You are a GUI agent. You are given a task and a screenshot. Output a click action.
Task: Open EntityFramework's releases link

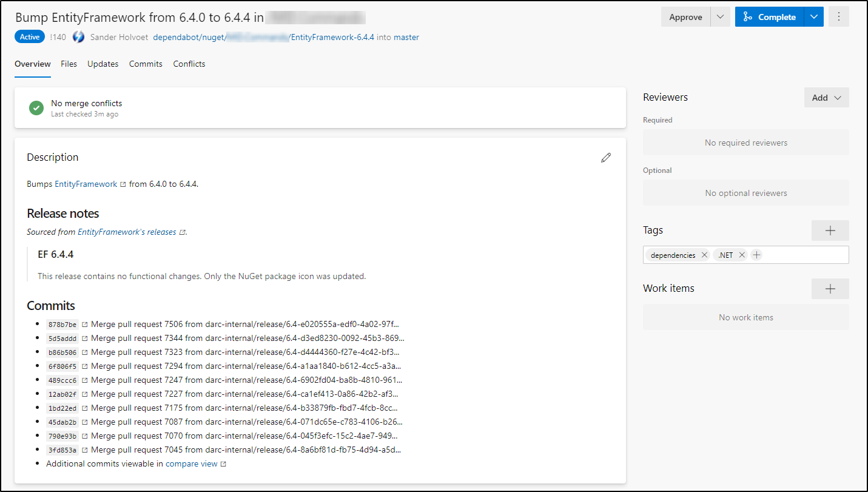point(127,232)
